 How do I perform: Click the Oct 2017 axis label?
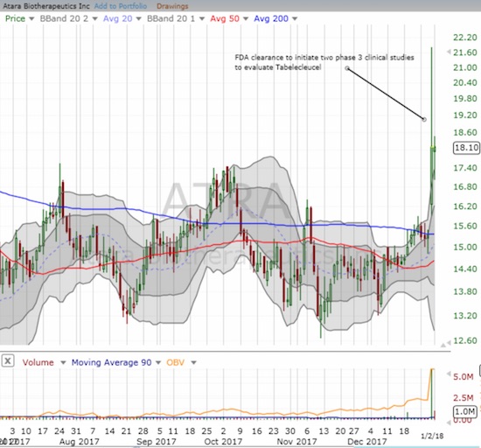coord(223,442)
